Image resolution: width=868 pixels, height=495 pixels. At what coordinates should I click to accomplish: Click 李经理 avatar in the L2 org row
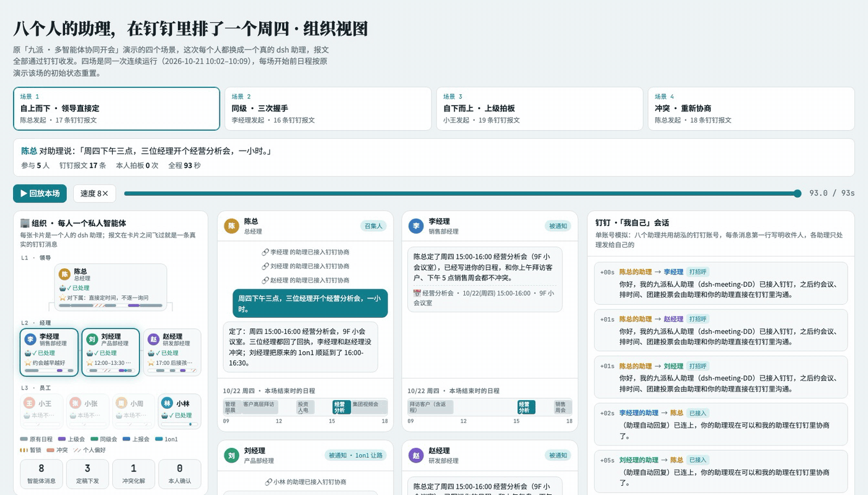[30, 339]
